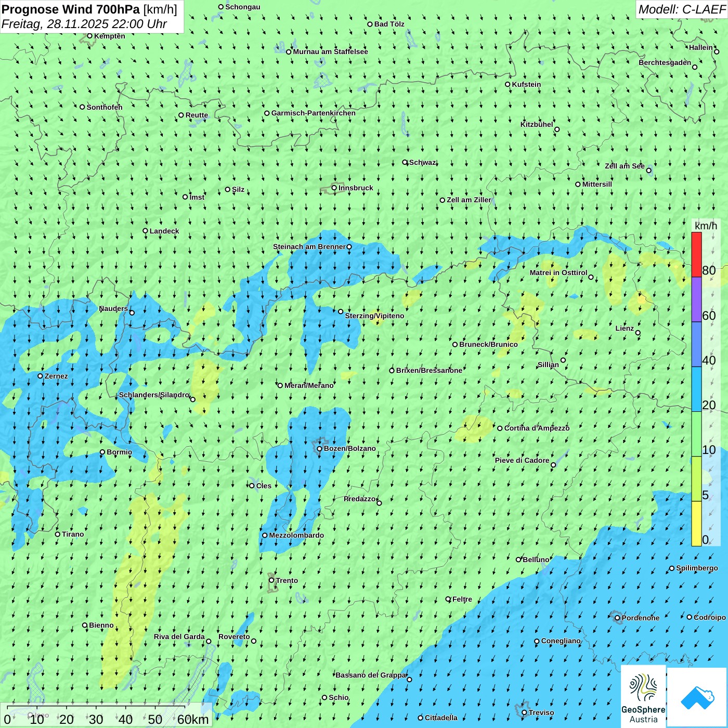Click the Pieve di Cadore label
Viewport: 728px width, 728px height.
[x=522, y=460]
